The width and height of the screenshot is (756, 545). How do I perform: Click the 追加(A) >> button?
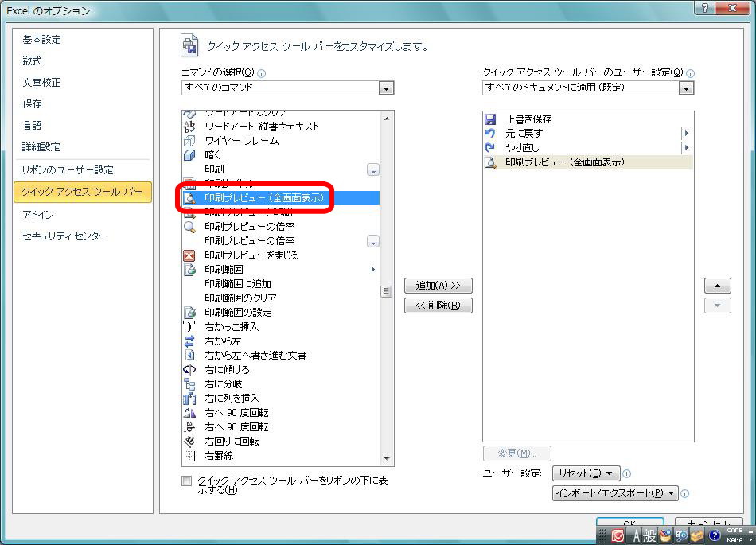[438, 286]
